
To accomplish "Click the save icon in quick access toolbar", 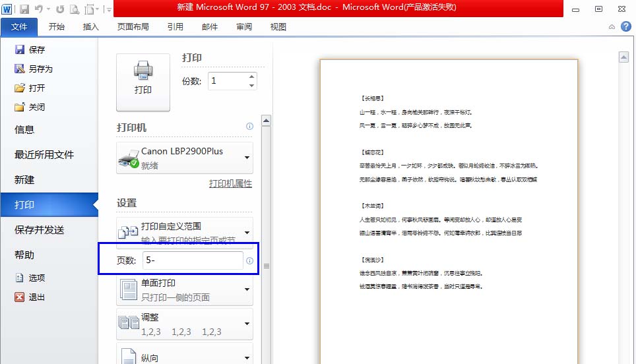I will click(24, 9).
